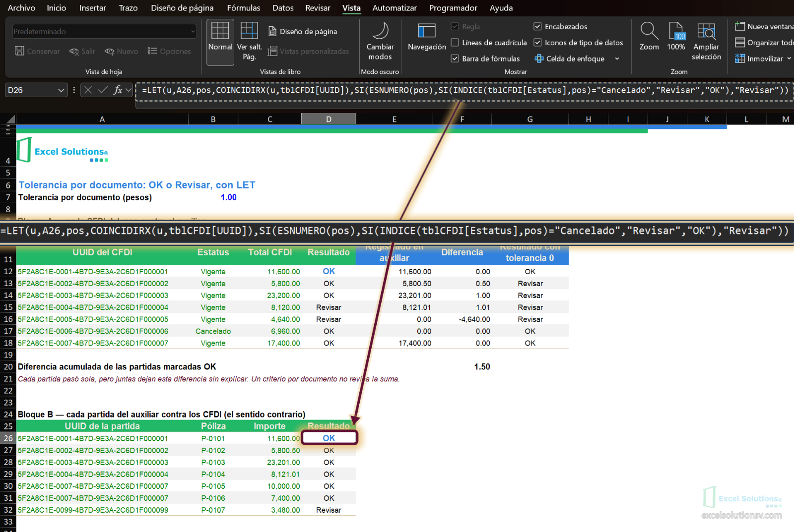Screen dimensions: 794x532
Task: Click the Opciones sheet view button
Action: click(169, 51)
